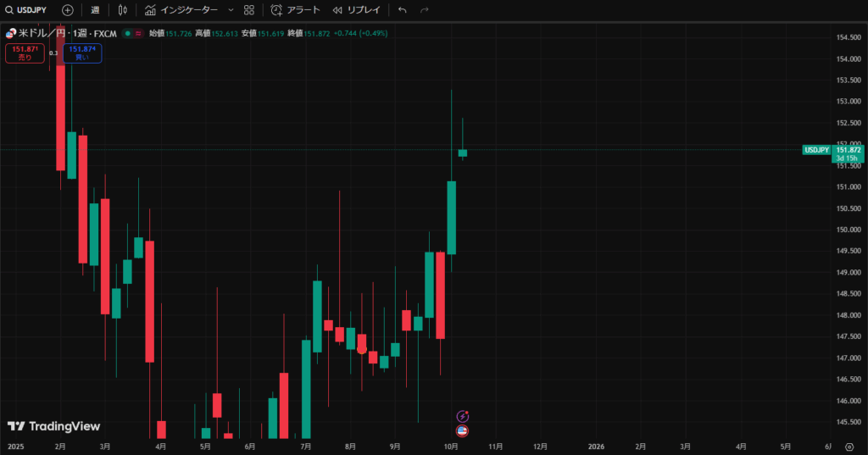Image resolution: width=868 pixels, height=455 pixels.
Task: Open the indicator templates grid icon
Action: coord(249,10)
